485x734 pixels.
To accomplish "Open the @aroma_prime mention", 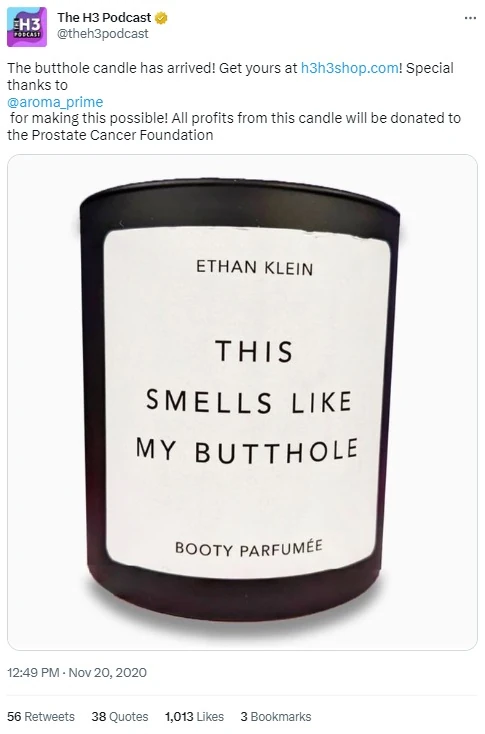I will (55, 102).
